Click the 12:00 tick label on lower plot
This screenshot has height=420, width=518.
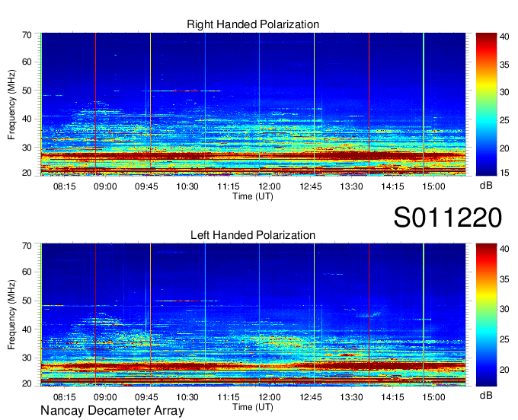click(270, 397)
